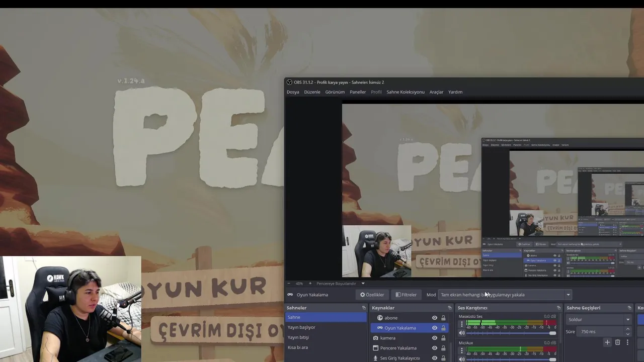Open the Pencereye Boyutlandır dropdown arrow
The height and width of the screenshot is (362, 644).
(x=363, y=284)
